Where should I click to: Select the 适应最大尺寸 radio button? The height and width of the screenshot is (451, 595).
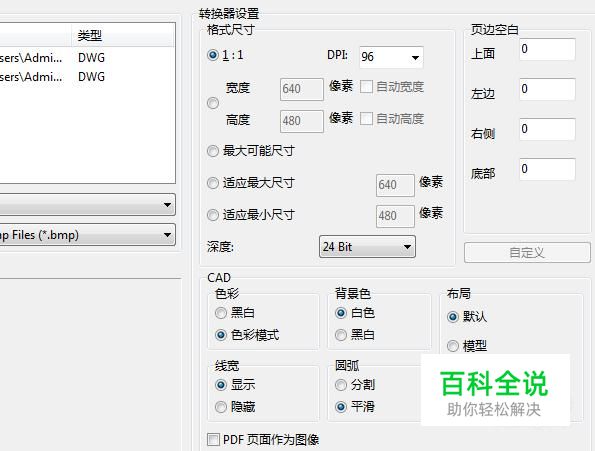pyautogui.click(x=213, y=183)
